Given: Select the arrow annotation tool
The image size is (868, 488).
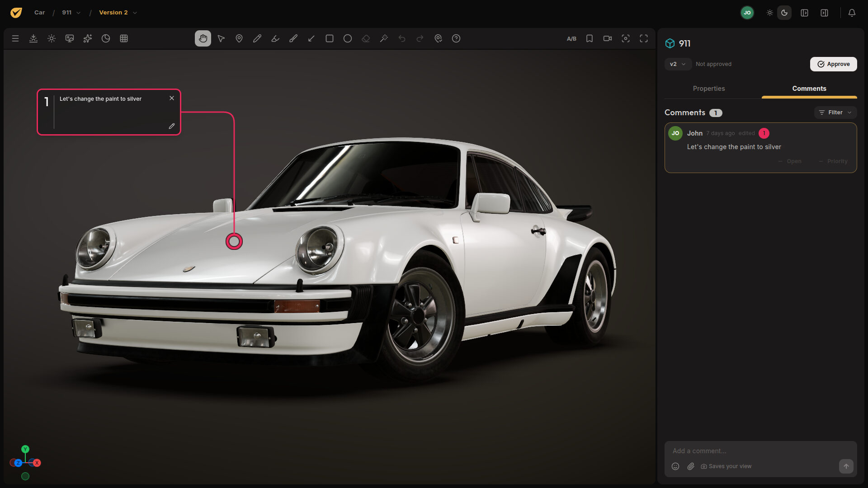Looking at the screenshot, I should pyautogui.click(x=311, y=38).
